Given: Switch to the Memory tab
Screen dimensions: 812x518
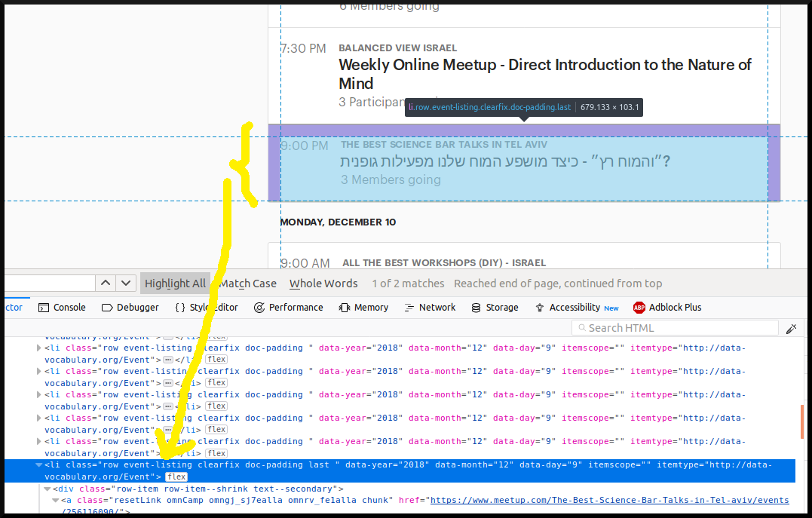Looking at the screenshot, I should (363, 307).
